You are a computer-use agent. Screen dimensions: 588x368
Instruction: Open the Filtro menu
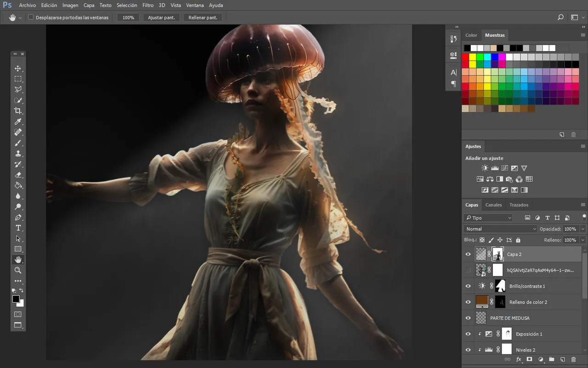click(x=148, y=6)
